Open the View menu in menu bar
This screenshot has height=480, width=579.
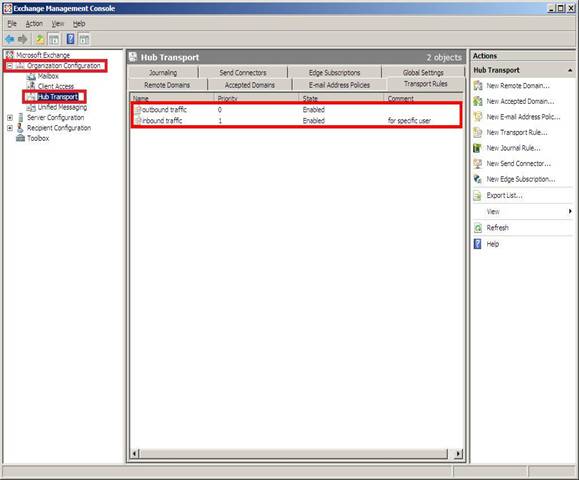(58, 24)
